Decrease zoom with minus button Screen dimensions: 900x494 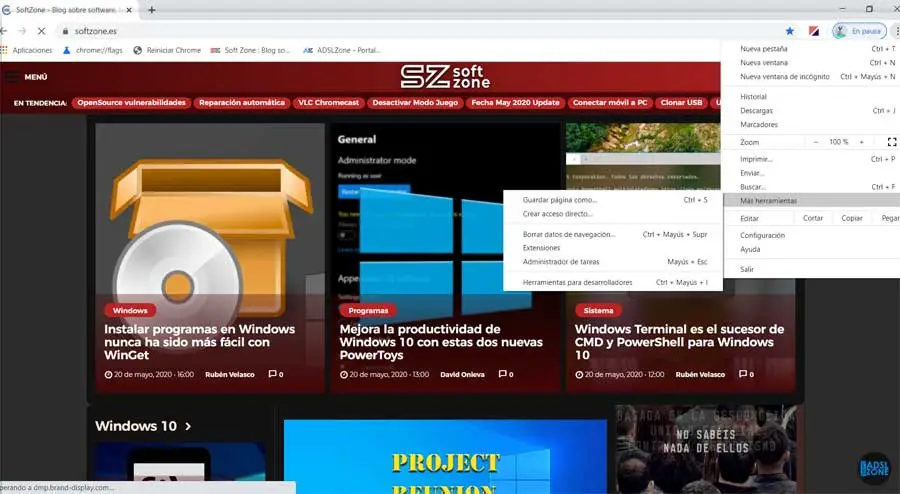tap(816, 142)
